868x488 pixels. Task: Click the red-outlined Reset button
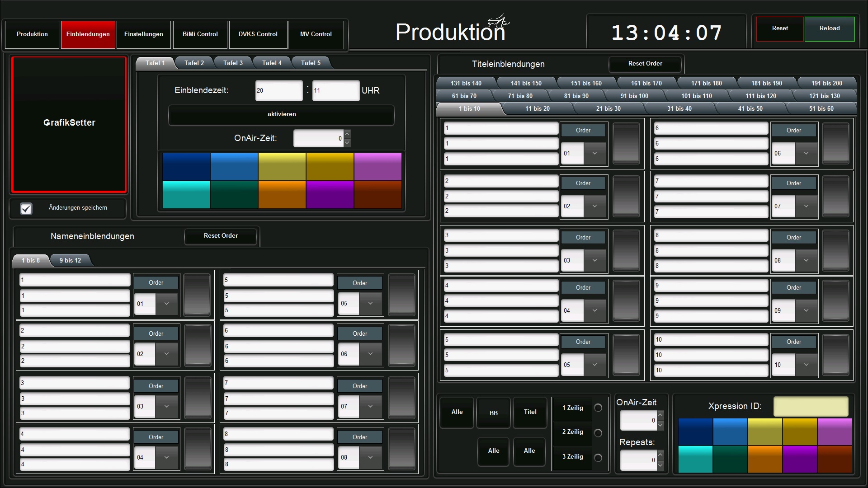click(780, 28)
